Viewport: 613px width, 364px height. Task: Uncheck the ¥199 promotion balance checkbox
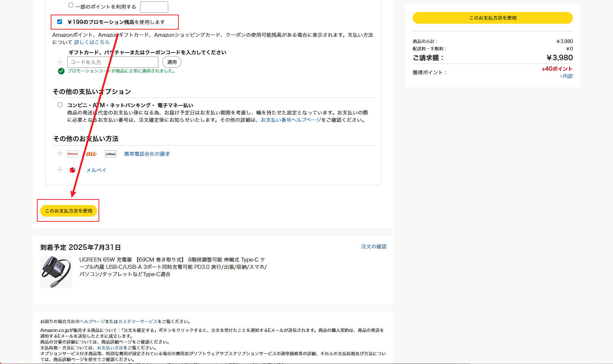[59, 22]
